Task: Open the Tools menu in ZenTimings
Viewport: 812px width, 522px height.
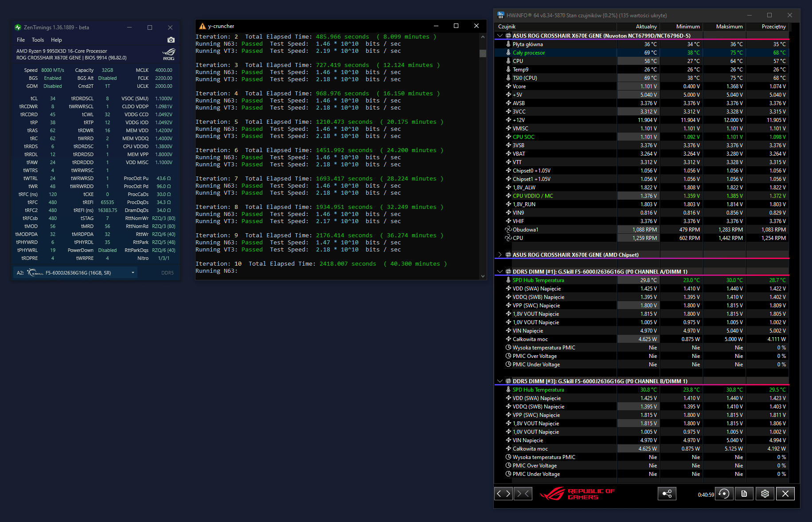Action: [38, 40]
